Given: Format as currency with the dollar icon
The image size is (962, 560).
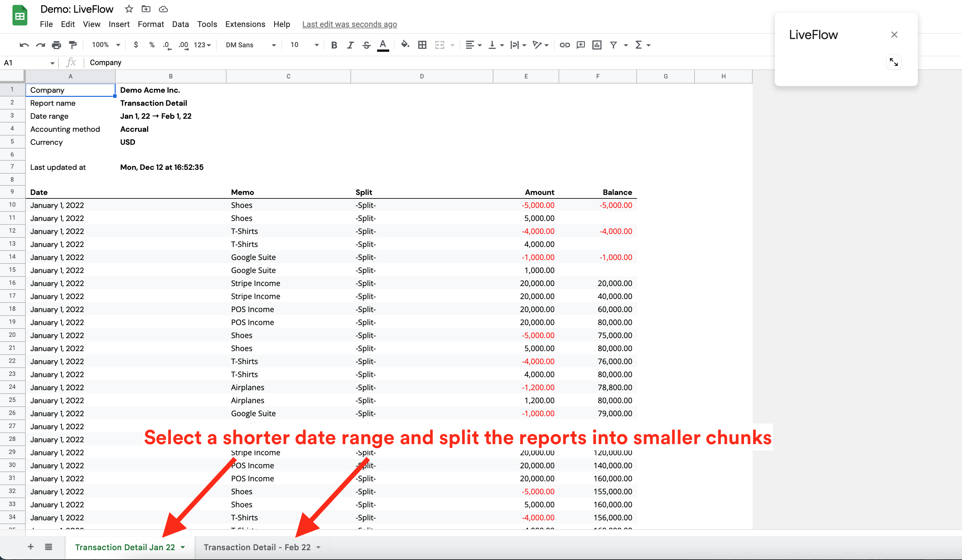Looking at the screenshot, I should [x=136, y=45].
